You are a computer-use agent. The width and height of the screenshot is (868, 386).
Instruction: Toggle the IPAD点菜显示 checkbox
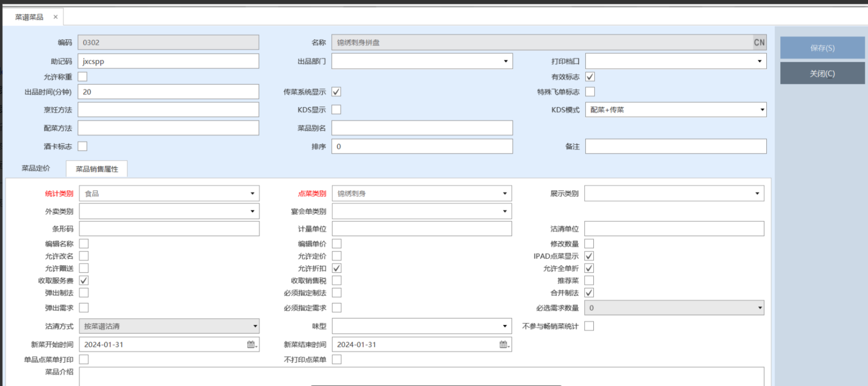(589, 256)
